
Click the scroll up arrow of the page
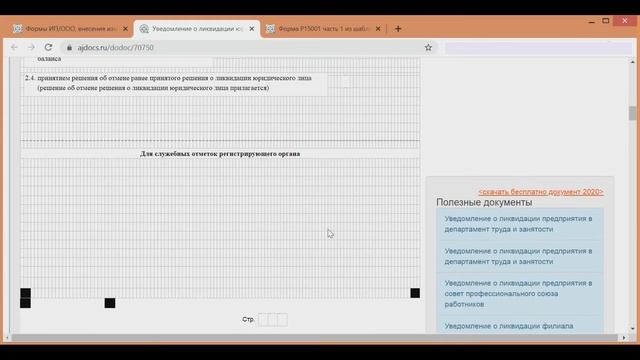(x=632, y=62)
